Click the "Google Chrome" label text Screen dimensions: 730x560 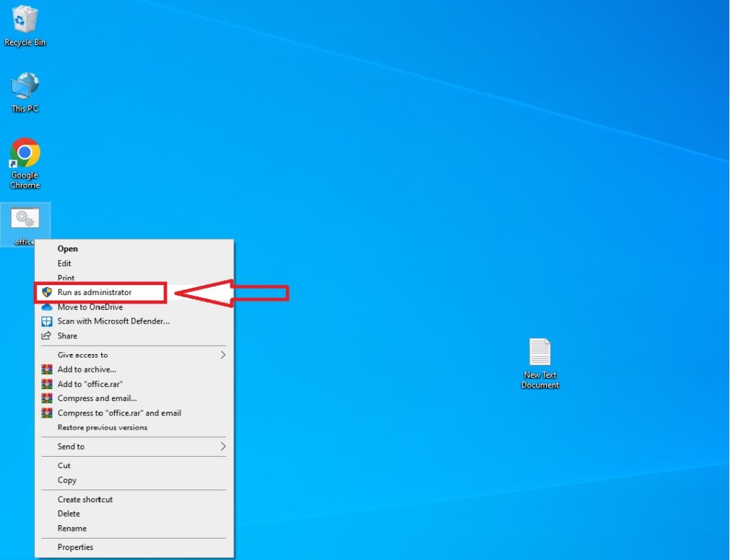25,180
